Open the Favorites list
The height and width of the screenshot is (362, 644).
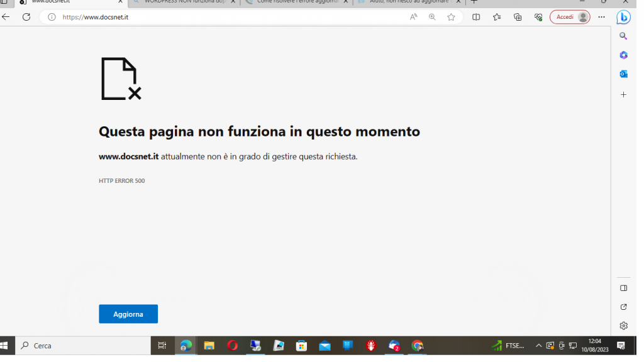[x=497, y=17]
